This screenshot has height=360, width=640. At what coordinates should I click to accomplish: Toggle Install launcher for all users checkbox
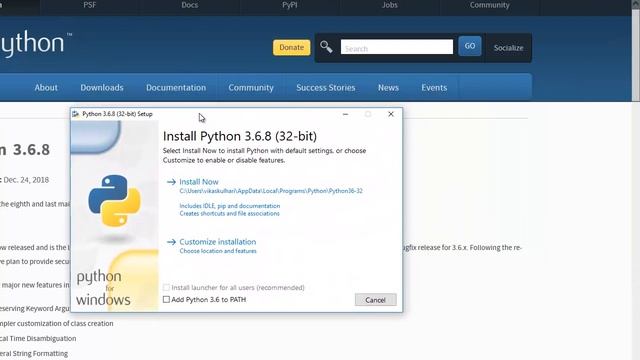166,288
